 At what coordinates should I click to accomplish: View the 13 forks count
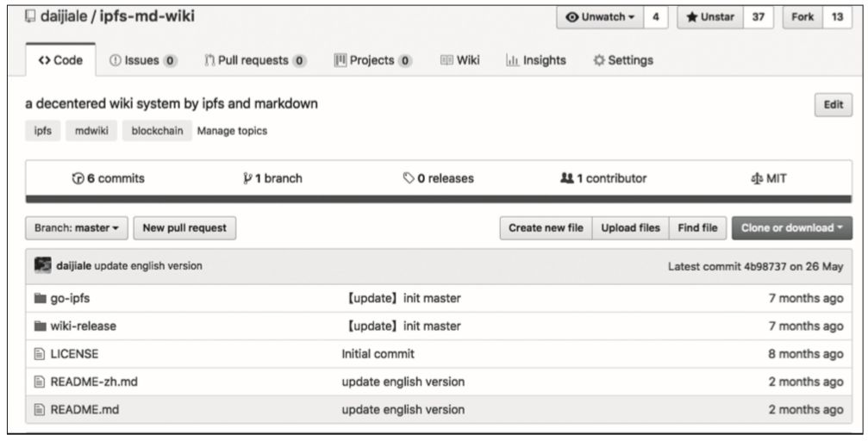(x=838, y=17)
